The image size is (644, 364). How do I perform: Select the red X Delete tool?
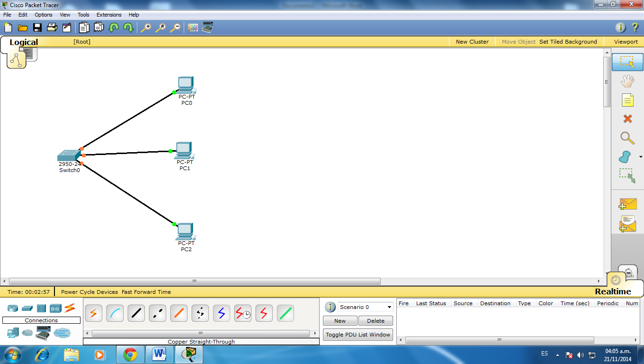pyautogui.click(x=627, y=119)
